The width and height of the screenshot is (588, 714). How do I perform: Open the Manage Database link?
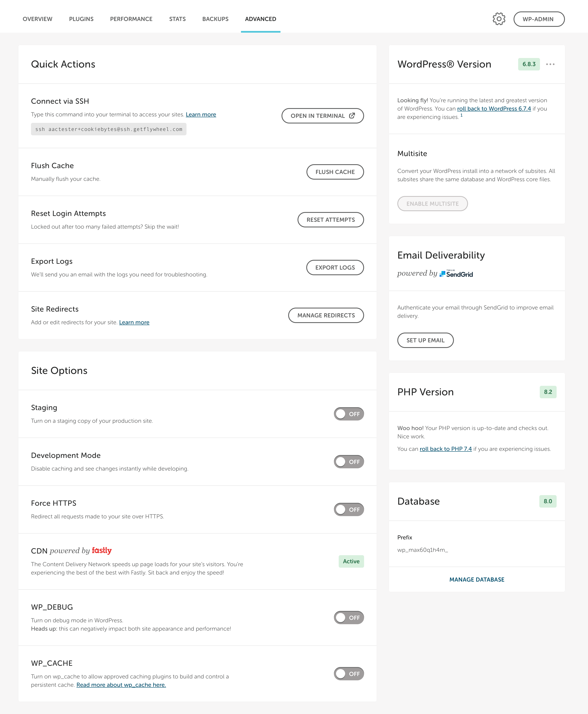(x=477, y=580)
